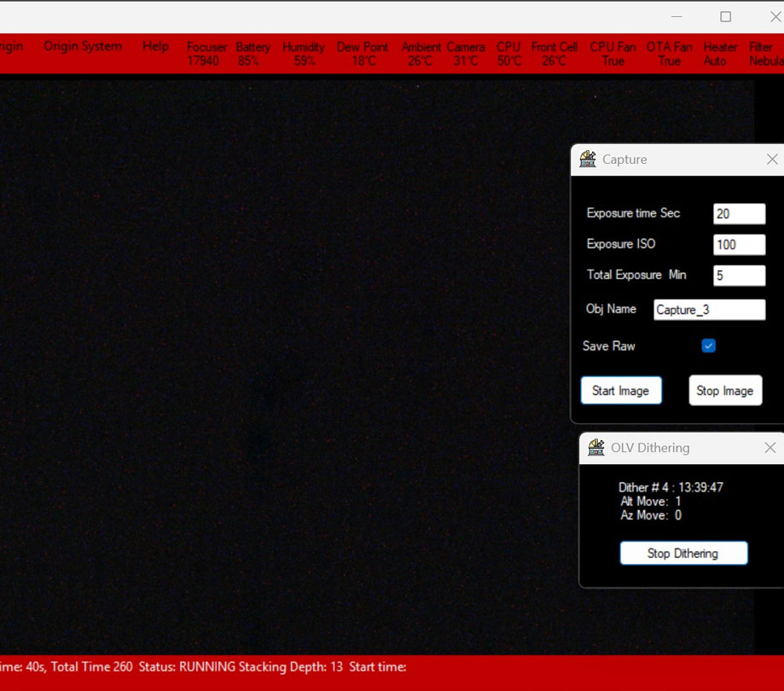Click the Focuser 17940 position indicator
This screenshot has height=691, width=784.
coord(206,53)
